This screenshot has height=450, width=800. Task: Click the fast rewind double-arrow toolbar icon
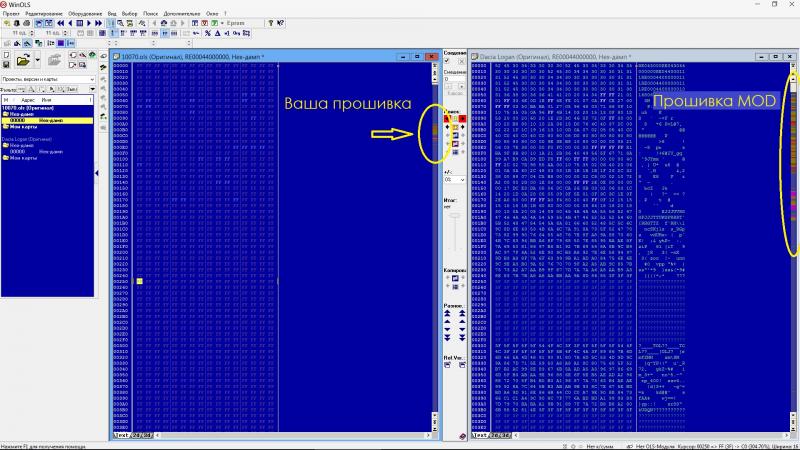tap(61, 23)
